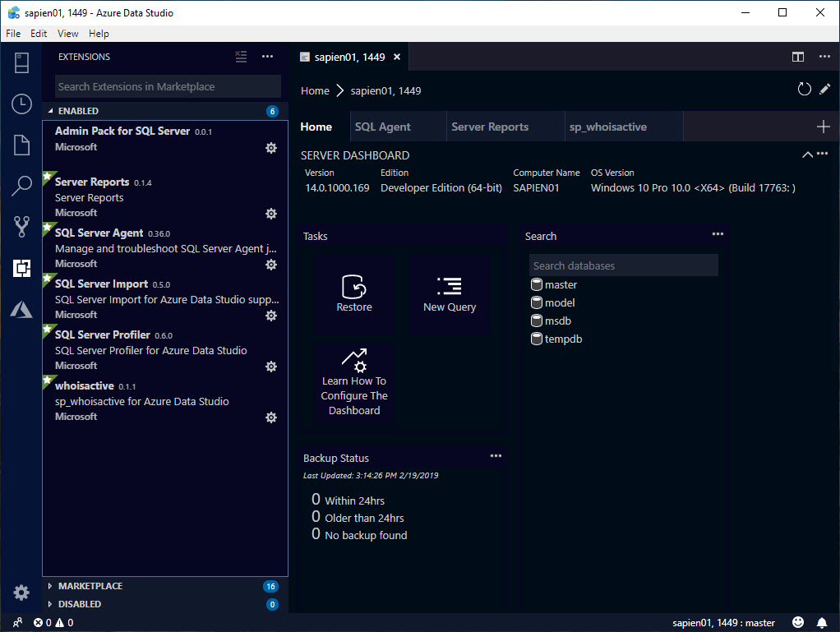Image resolution: width=840 pixels, height=632 pixels.
Task: Open the Azure resource explorer icon
Action: [21, 310]
